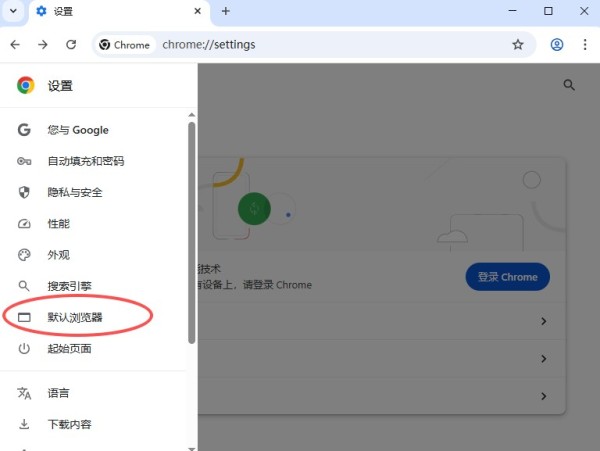Click the Chrome logo beside 设置
The image size is (600, 451).
pyautogui.click(x=26, y=85)
